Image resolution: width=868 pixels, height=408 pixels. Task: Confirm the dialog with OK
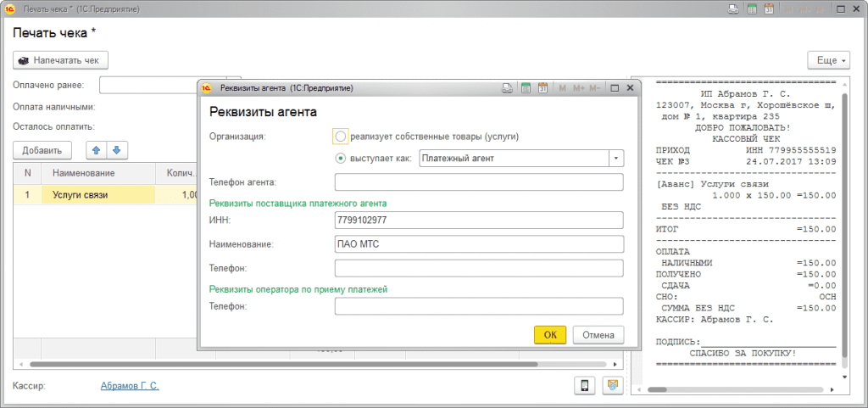[550, 334]
